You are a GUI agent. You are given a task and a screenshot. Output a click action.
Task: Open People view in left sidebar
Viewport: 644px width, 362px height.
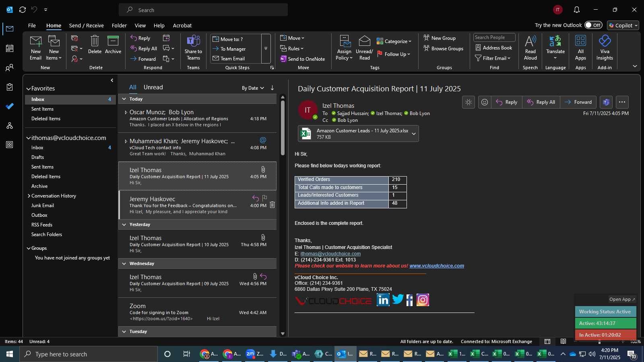click(10, 68)
